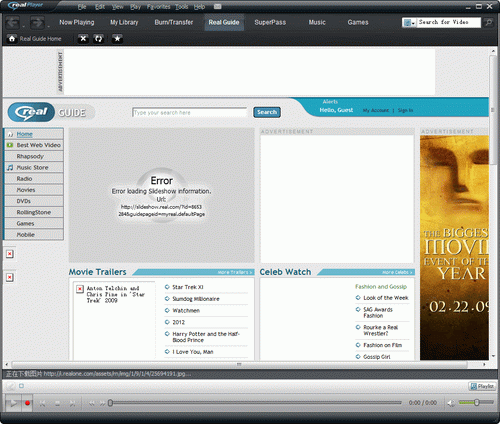500x424 pixels.
Task: Open the Gossip Girl link
Action: coord(377,357)
